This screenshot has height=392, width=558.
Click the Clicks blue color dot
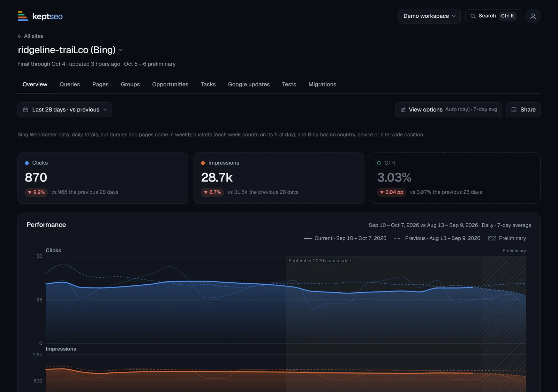[x=27, y=163]
